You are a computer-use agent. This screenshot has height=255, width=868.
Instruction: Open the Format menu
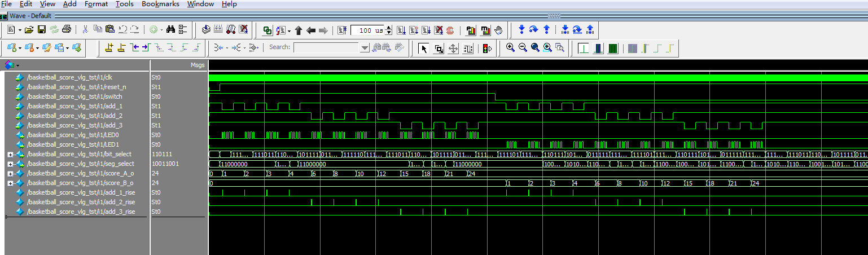click(x=96, y=4)
